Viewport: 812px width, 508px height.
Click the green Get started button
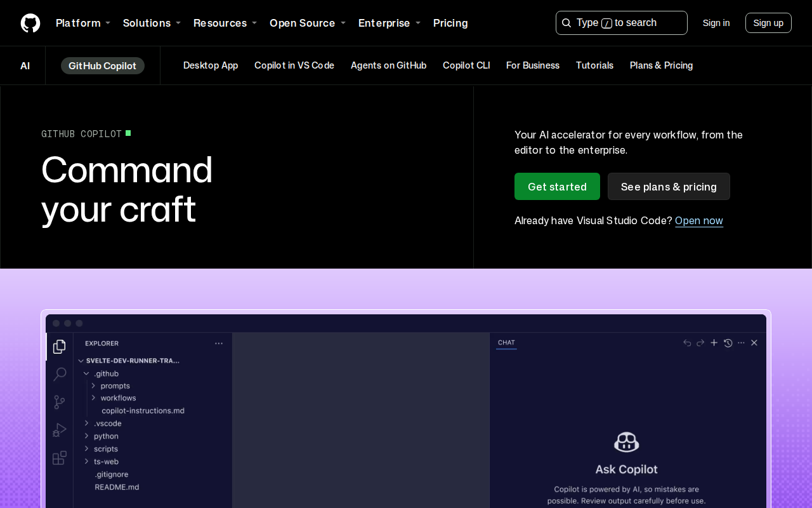click(557, 187)
